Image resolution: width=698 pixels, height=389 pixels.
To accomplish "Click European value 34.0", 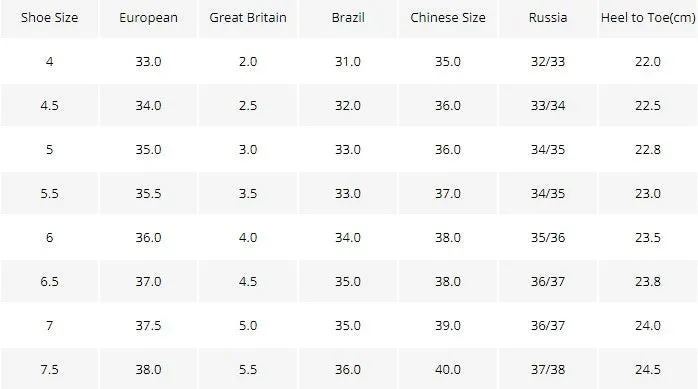I will (148, 105).
